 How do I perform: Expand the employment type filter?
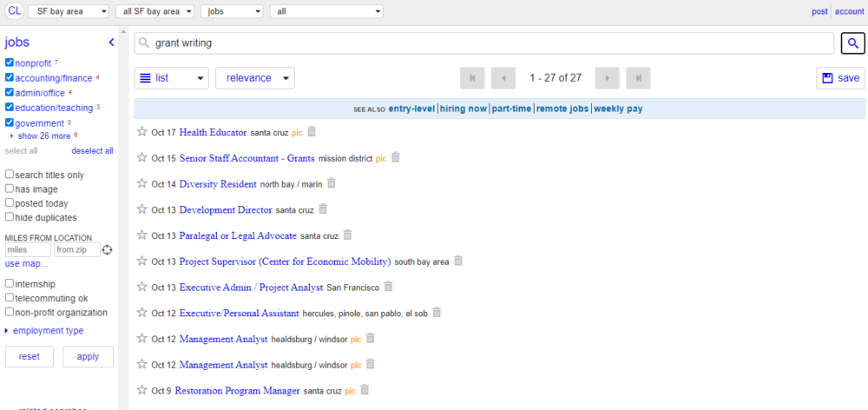tap(44, 331)
